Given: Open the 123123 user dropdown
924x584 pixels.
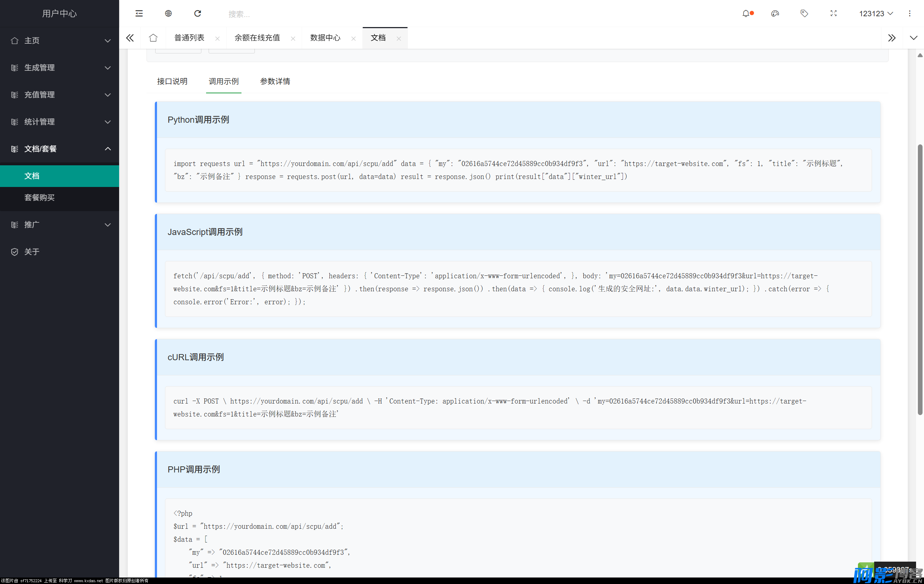Looking at the screenshot, I should pos(876,13).
